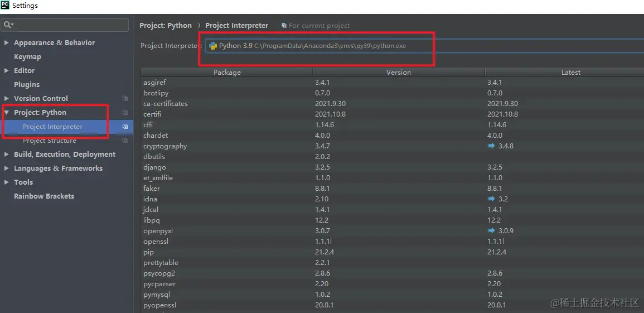Select the pymysql package row
Viewport: 644px width, 313px height.
pos(392,295)
